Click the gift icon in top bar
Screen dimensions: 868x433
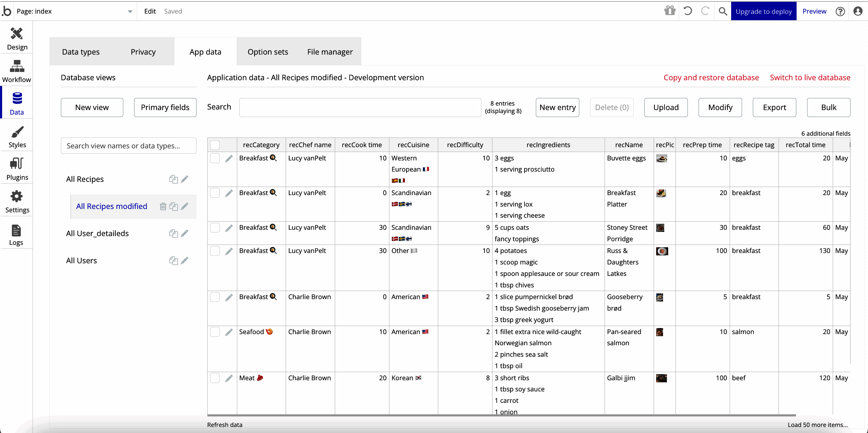click(669, 11)
